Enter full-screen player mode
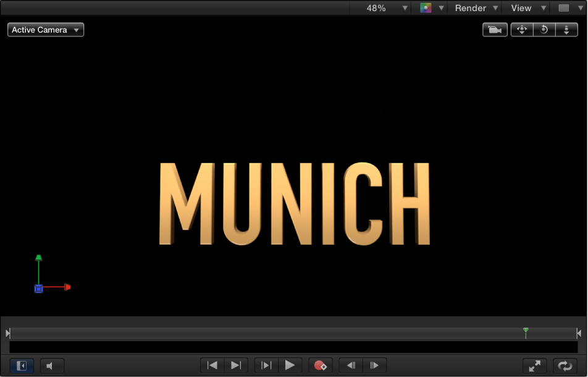This screenshot has width=588, height=377. coord(535,365)
